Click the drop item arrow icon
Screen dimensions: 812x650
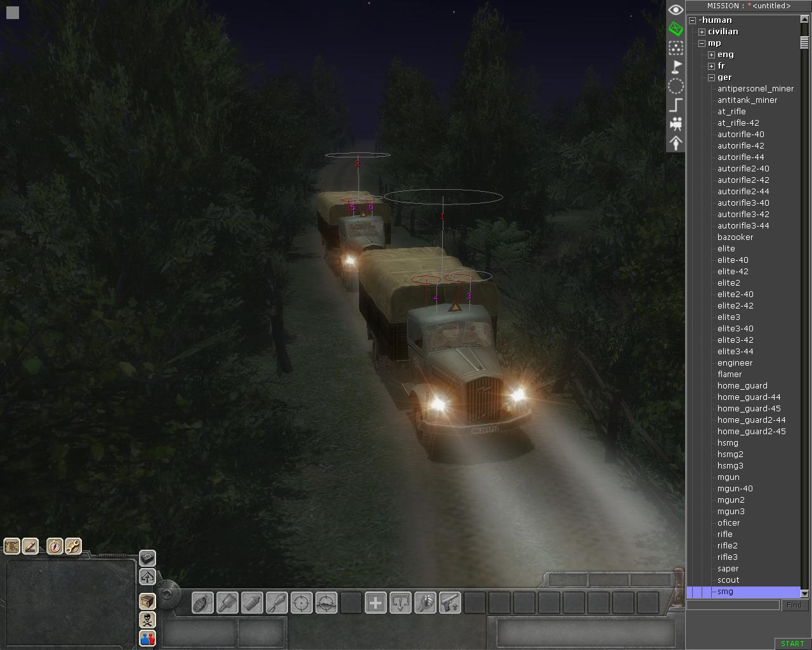(x=400, y=602)
